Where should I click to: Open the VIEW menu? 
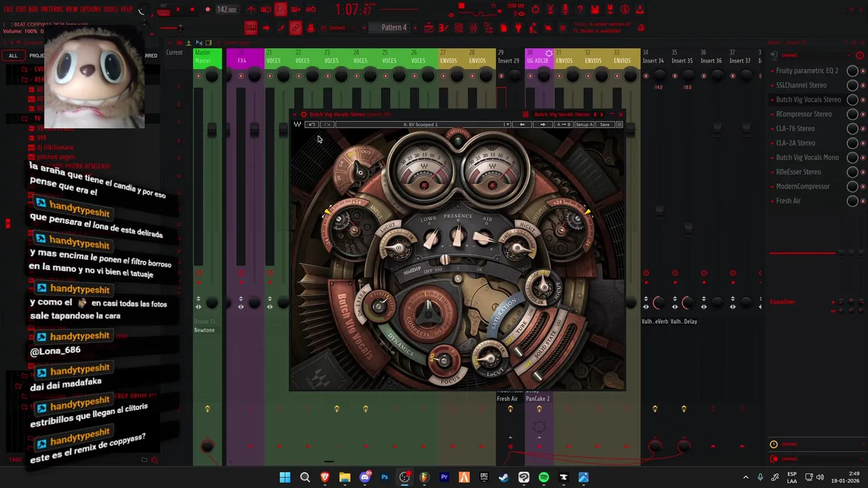(x=71, y=9)
